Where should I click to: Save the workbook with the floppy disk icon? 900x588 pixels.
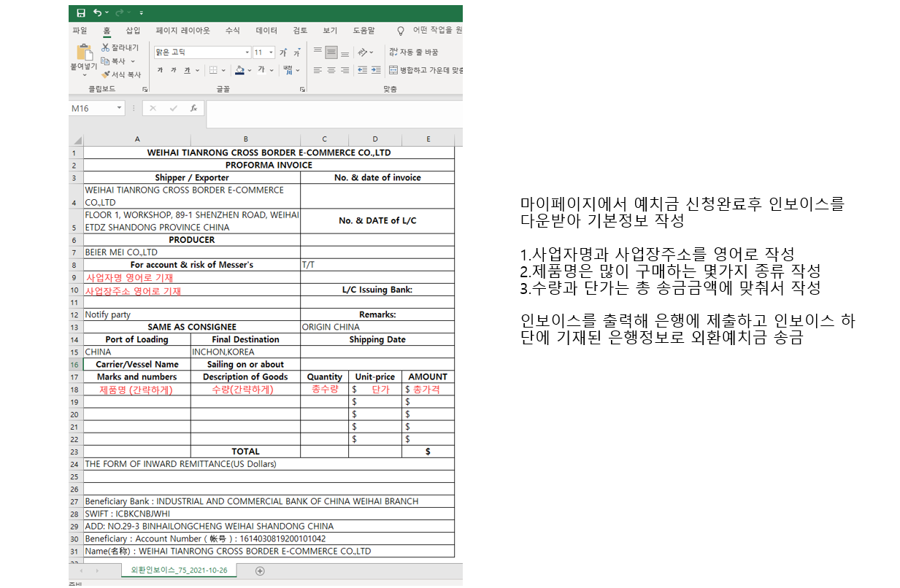coord(81,13)
